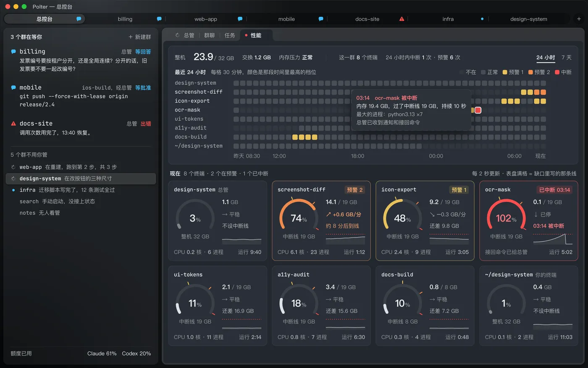Click the red warning icon on docs-site tab
The width and height of the screenshot is (588, 368).
(402, 19)
